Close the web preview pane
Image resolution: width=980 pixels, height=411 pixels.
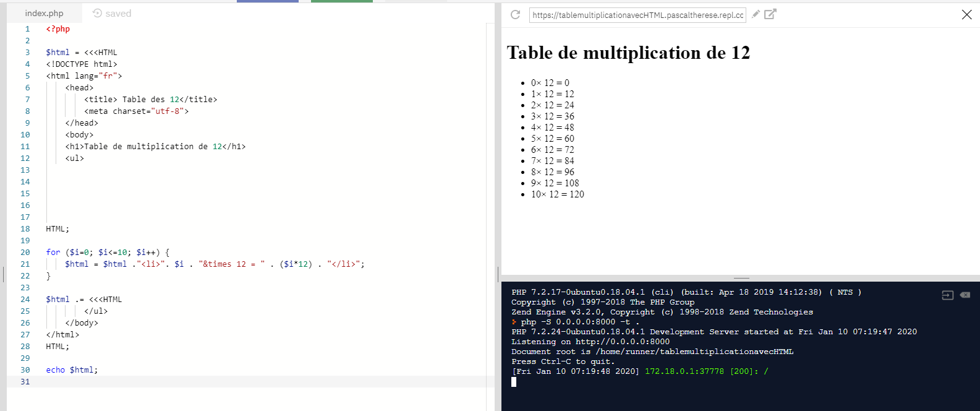click(966, 14)
